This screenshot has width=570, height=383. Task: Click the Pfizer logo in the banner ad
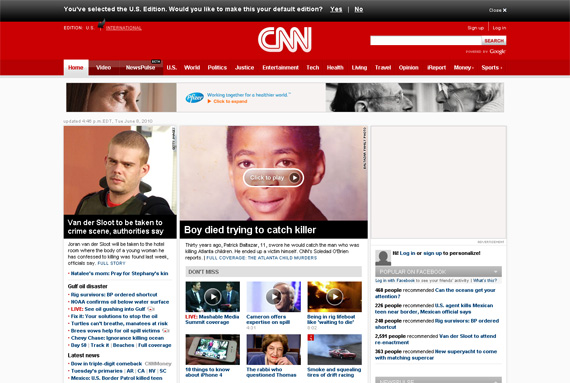point(194,98)
